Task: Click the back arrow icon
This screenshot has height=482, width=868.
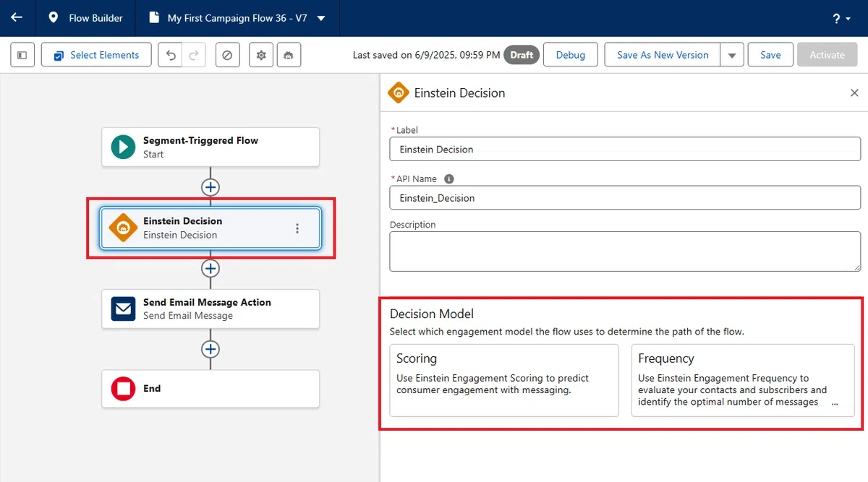Action: click(17, 17)
